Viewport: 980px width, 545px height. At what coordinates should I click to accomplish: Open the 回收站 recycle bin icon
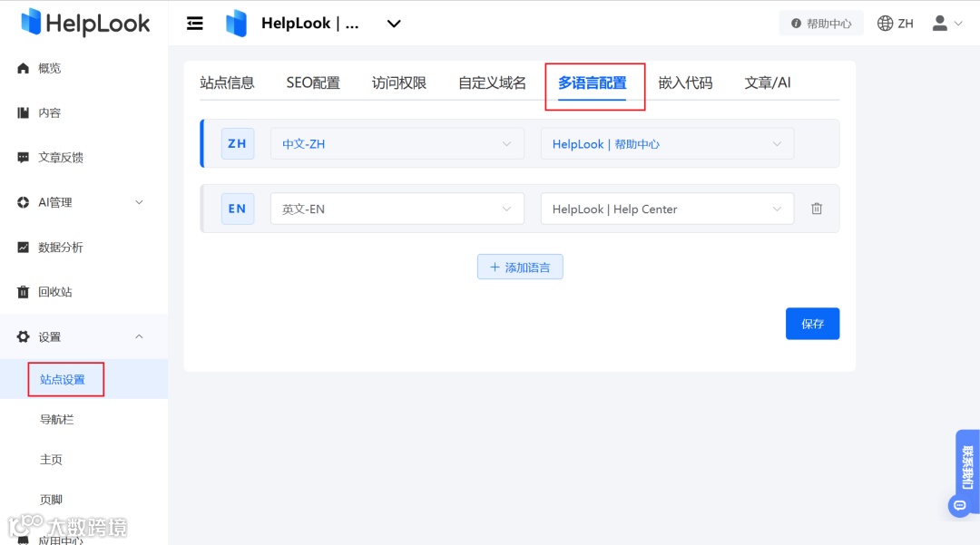click(25, 291)
